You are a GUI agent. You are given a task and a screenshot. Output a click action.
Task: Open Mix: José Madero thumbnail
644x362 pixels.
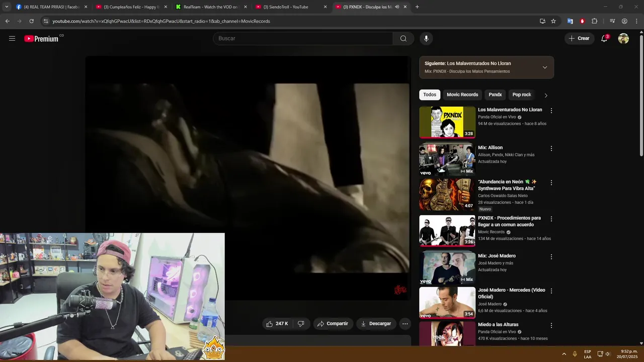447,268
